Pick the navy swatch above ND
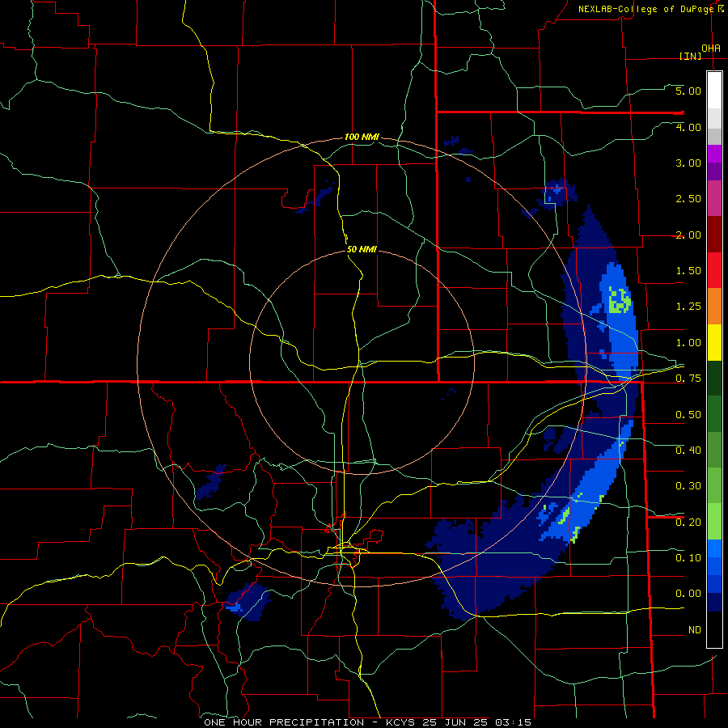 coord(714,602)
